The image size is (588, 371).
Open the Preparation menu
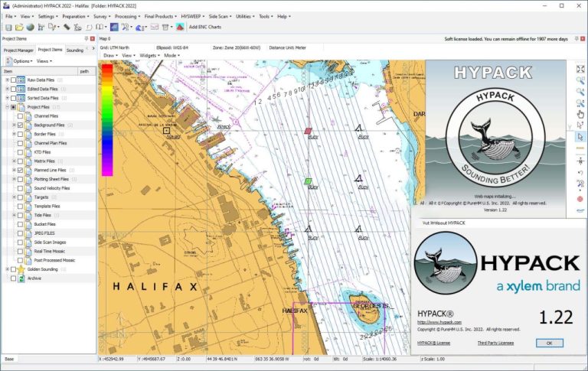pos(75,17)
